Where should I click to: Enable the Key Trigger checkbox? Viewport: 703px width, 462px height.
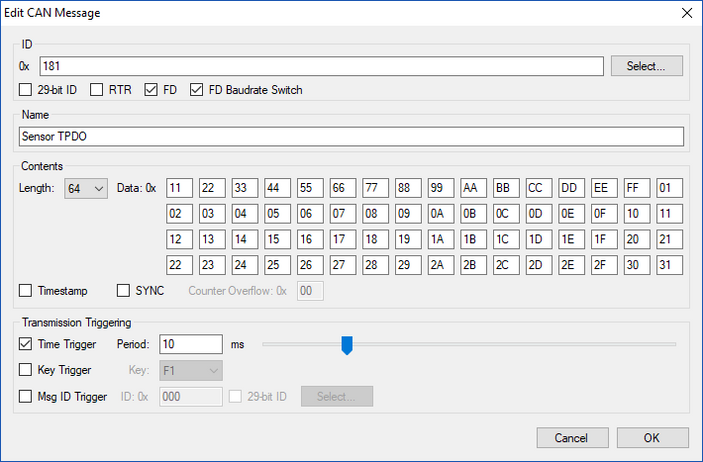click(26, 370)
